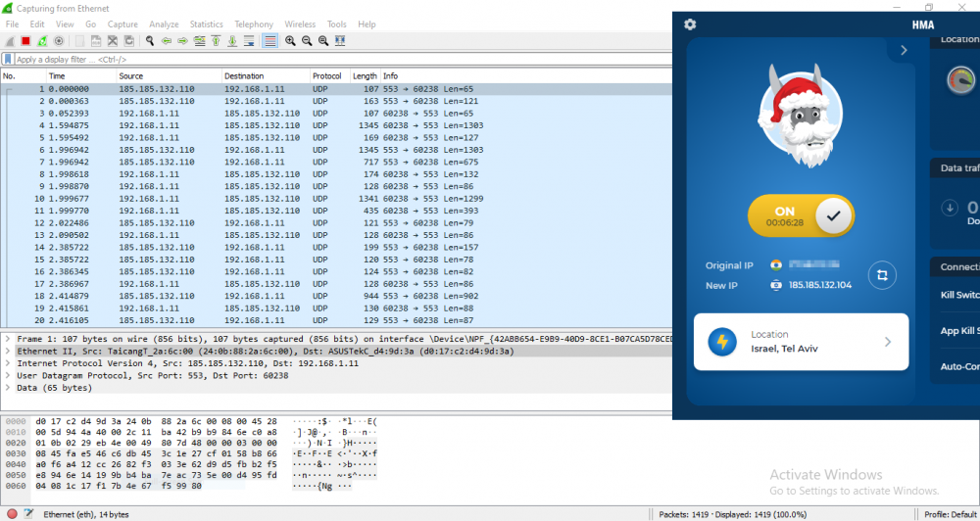Open the Israel, Tel Aviv location selector
Viewport: 980px width, 521px height.
pos(801,342)
